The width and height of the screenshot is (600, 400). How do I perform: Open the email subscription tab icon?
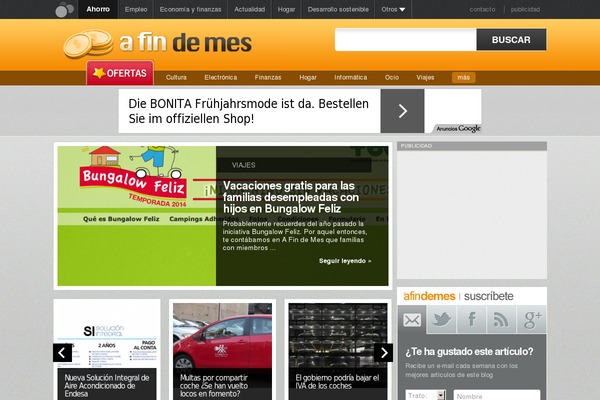tap(412, 320)
